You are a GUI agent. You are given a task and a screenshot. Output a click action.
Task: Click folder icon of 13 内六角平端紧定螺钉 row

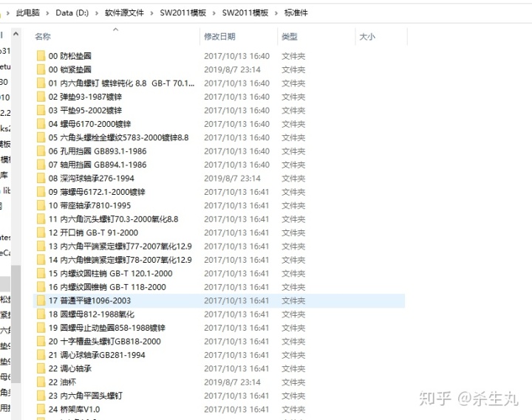coord(41,246)
